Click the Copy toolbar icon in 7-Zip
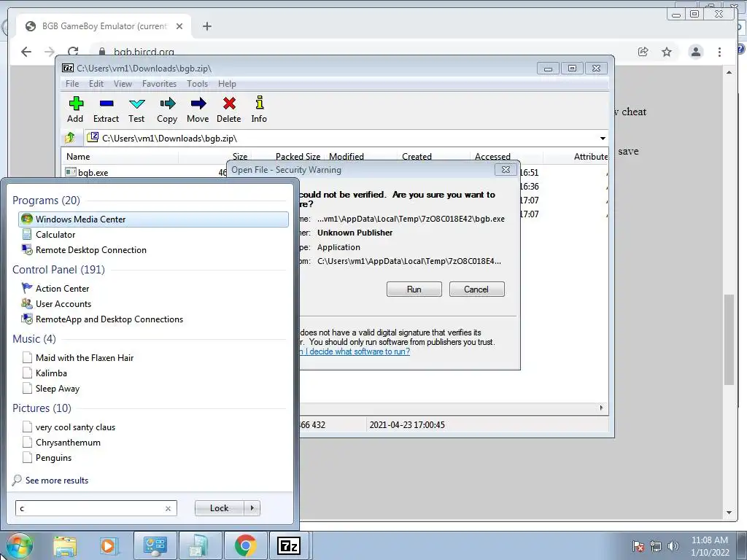747x560 pixels. point(167,109)
